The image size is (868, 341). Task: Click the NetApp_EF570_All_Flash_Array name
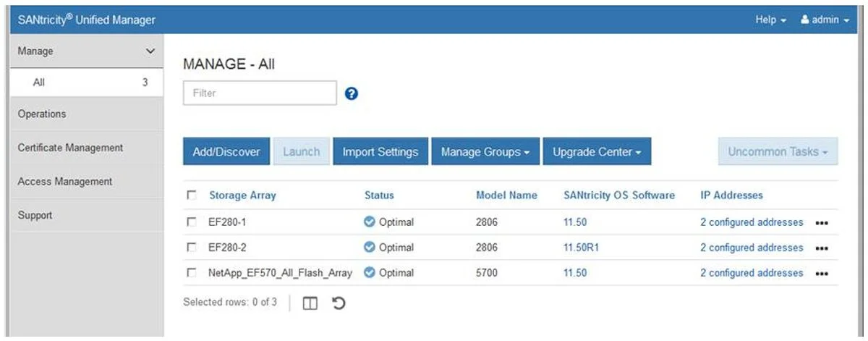[x=280, y=273]
